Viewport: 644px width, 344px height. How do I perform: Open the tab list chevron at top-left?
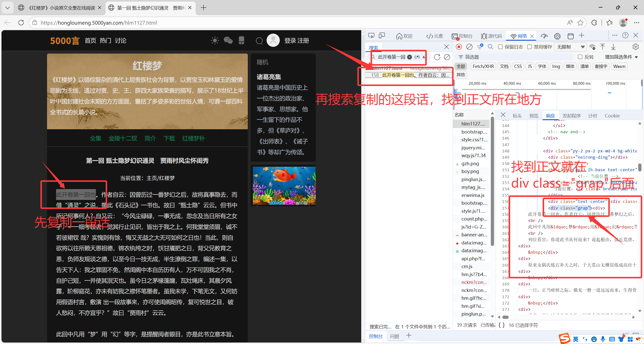click(x=8, y=8)
